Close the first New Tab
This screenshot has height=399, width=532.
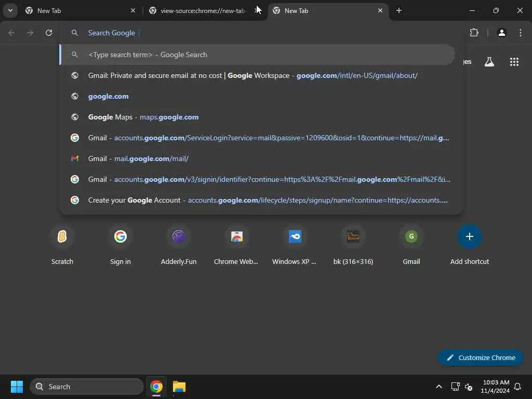133,10
